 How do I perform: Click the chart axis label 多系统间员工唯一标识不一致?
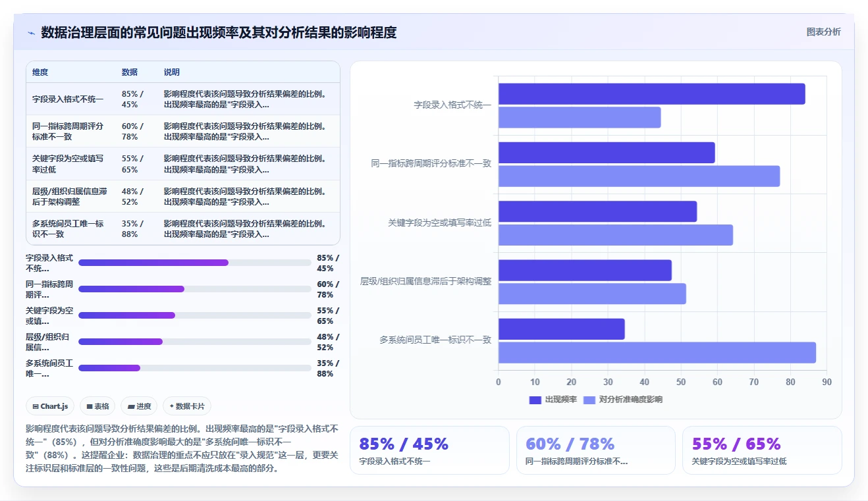click(435, 340)
